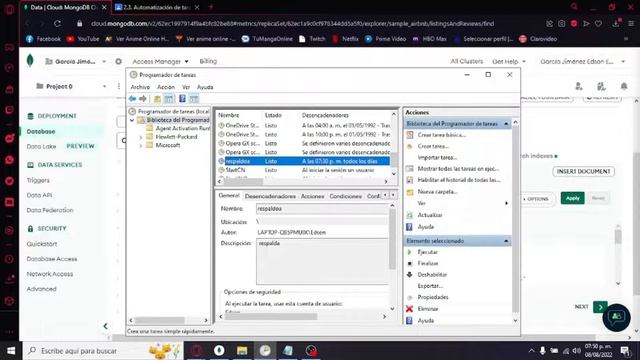
Task: Click the folder up icon in Task Scheduler toolbar
Action: tap(157, 99)
